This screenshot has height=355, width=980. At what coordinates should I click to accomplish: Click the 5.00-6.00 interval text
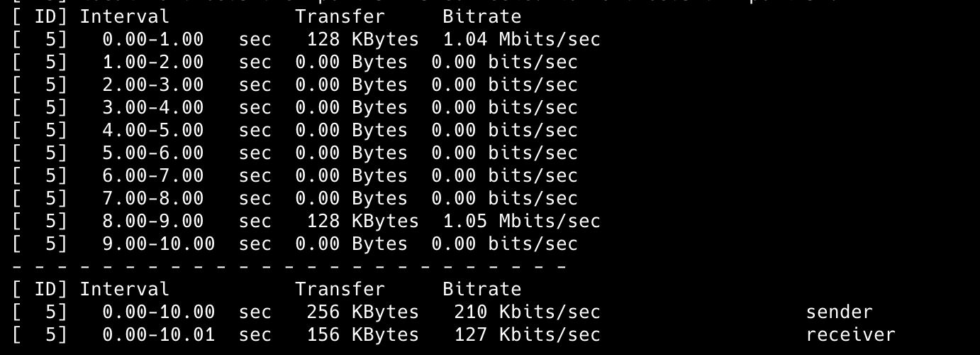point(152,153)
